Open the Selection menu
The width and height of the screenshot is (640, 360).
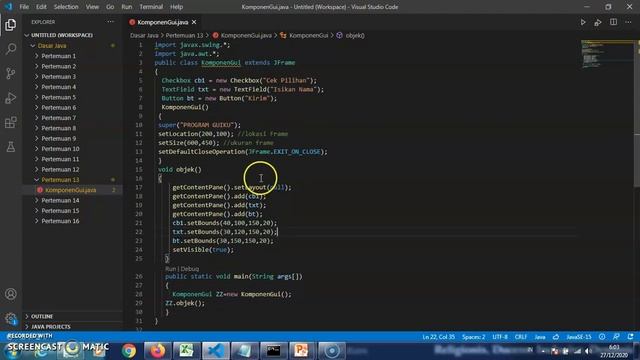(x=66, y=7)
